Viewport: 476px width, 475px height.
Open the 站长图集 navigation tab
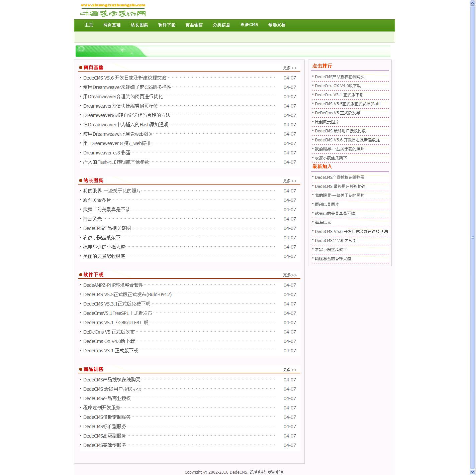139,25
